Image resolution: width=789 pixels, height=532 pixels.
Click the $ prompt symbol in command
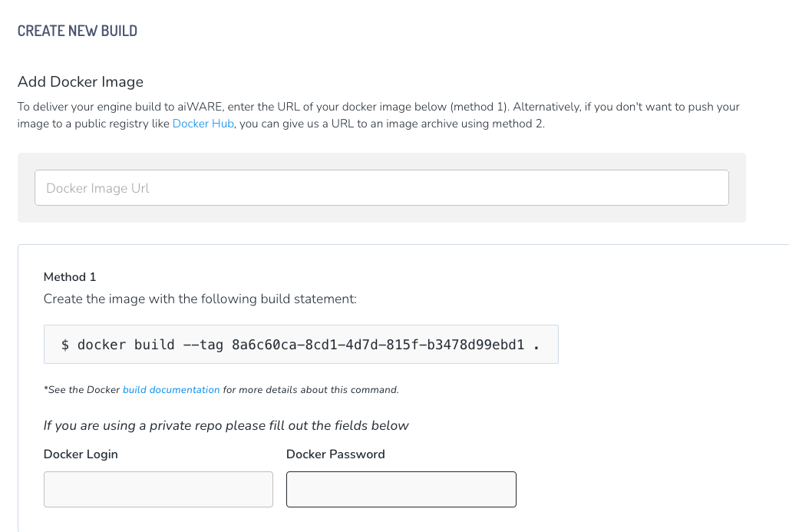65,345
